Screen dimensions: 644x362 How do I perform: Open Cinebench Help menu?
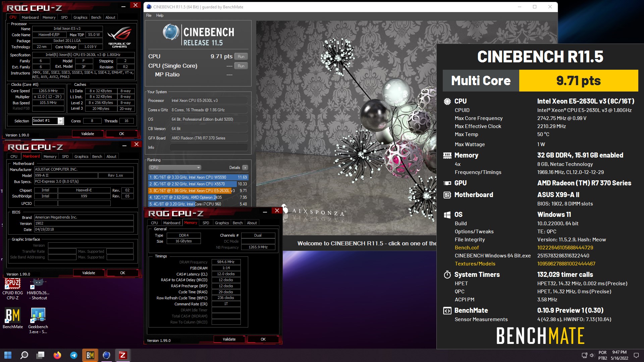point(160,15)
